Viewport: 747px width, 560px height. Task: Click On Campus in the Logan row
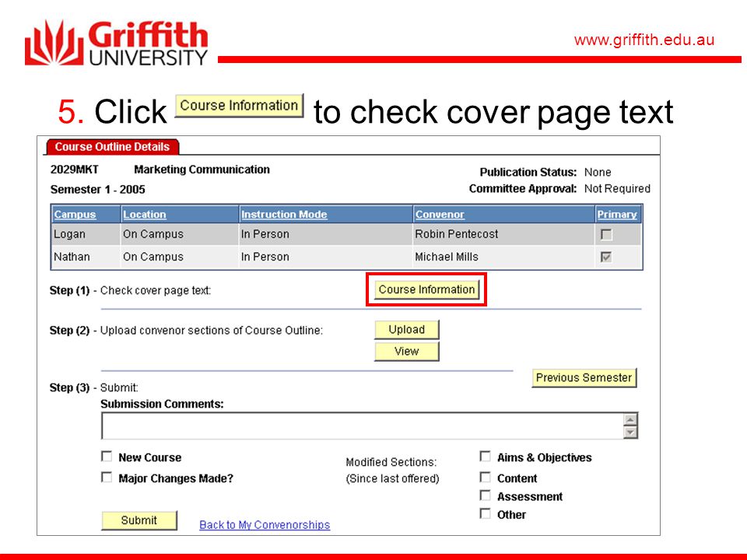pyautogui.click(x=153, y=234)
